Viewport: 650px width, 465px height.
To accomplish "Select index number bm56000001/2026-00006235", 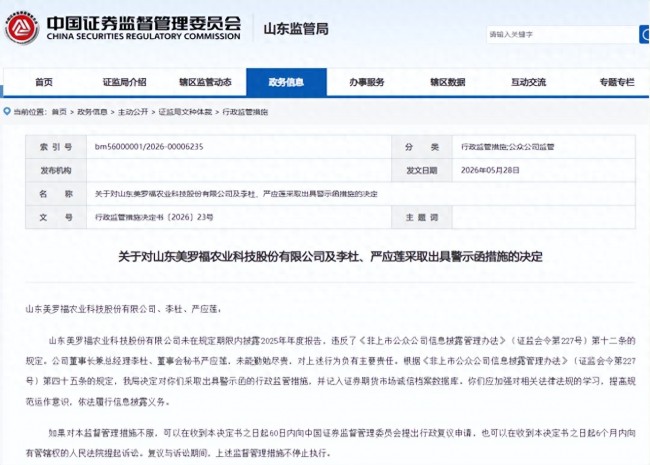I will tap(149, 147).
